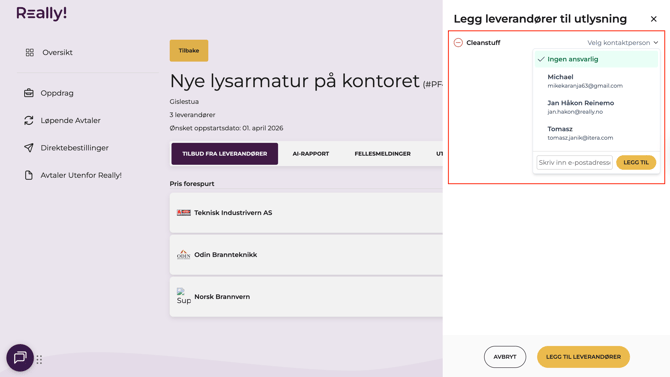This screenshot has height=377, width=670.
Task: Click the Oppdrag briefcase icon
Action: pos(29,93)
